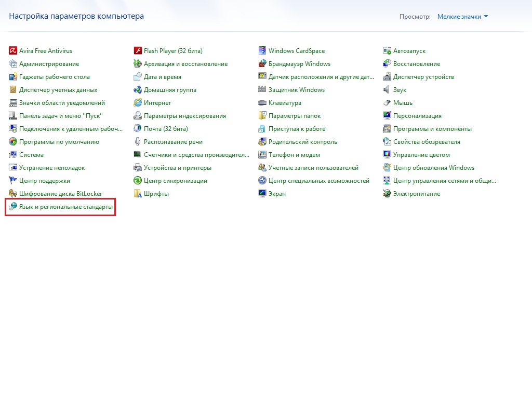
Task: Click the Звук speaker icon
Action: (387, 90)
